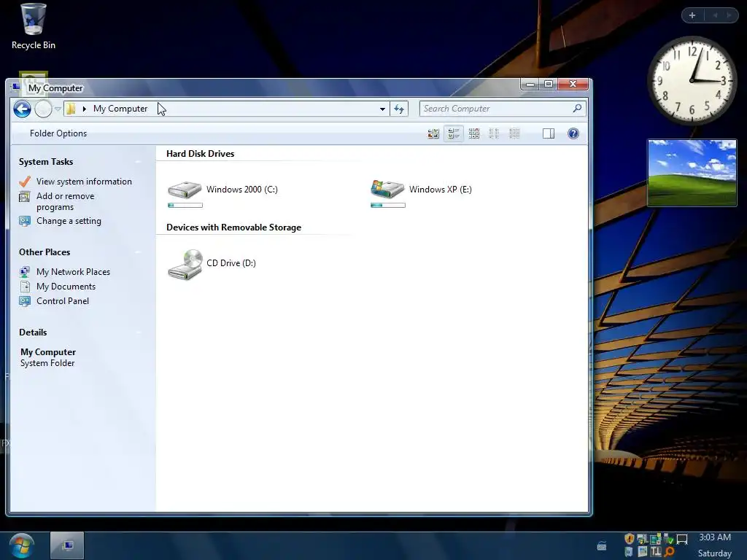Collapse the Other Places section
Screen dimensions: 747x560
tap(139, 252)
